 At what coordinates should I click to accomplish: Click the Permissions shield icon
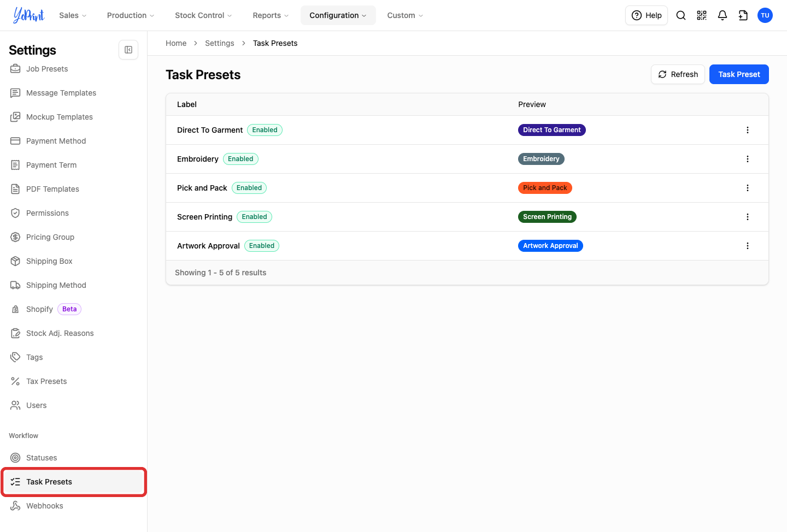click(x=15, y=213)
